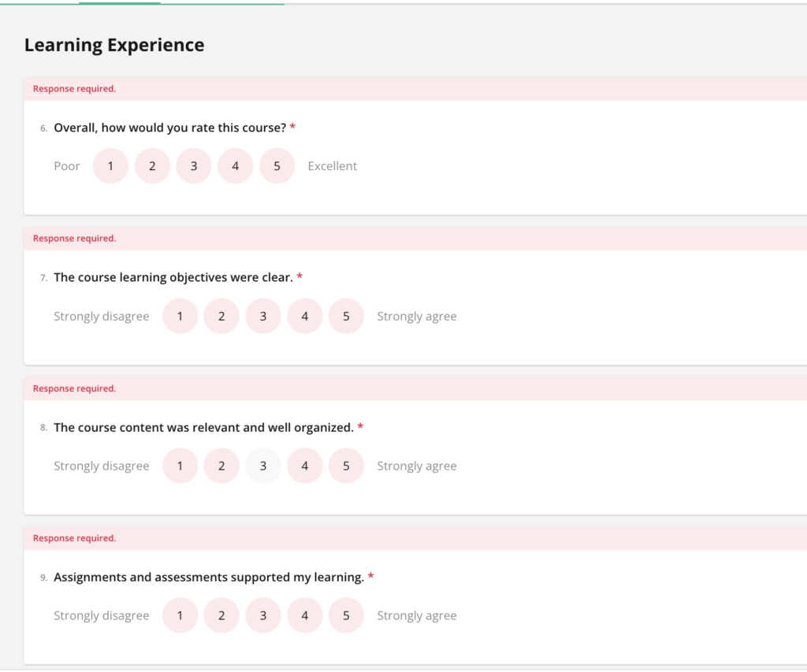Image resolution: width=807 pixels, height=672 pixels.
Task: Choose 2 for assignments and assessments
Action: (221, 615)
